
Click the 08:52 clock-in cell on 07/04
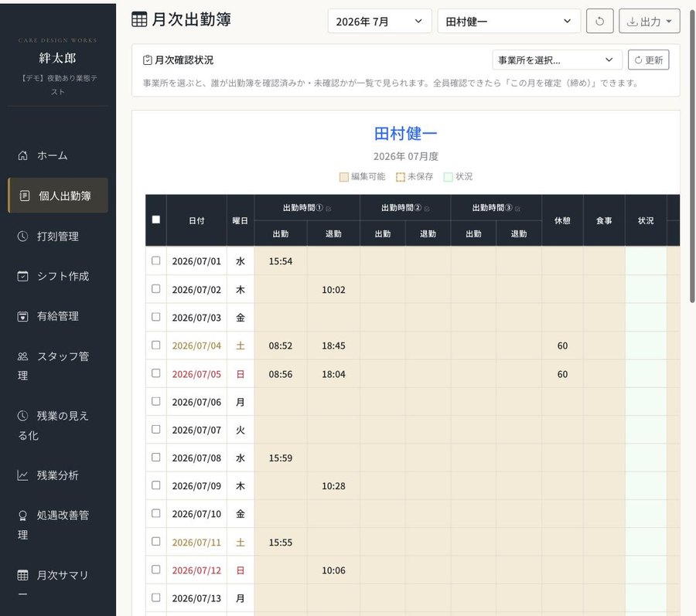click(x=281, y=345)
